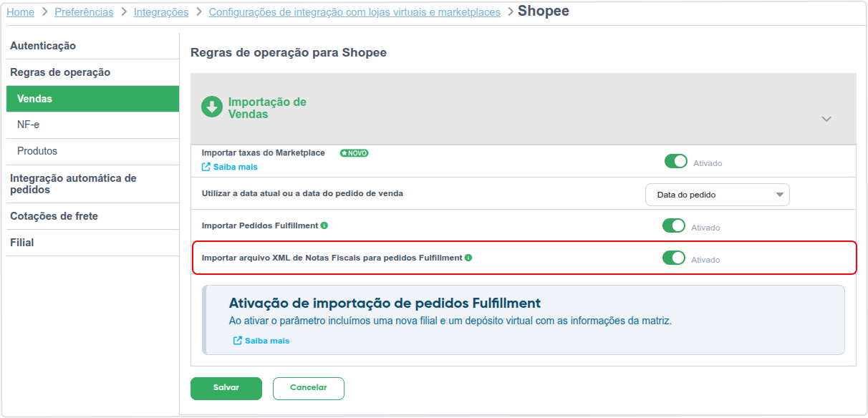The width and height of the screenshot is (868, 418).
Task: Toggle Importar taxas do Marketplace switch
Action: point(676,161)
